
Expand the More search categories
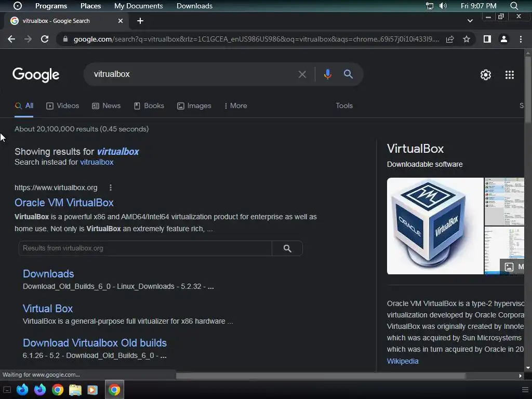236,106
